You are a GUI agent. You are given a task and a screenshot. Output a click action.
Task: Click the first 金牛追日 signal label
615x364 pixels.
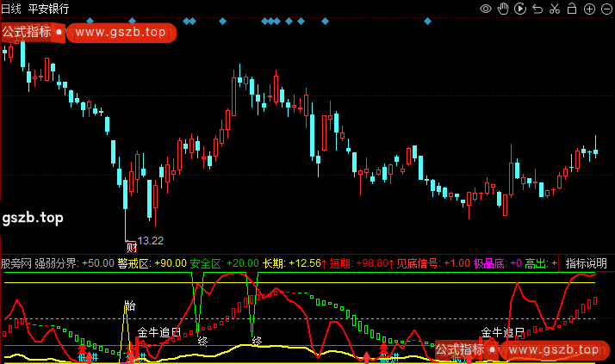(x=159, y=331)
